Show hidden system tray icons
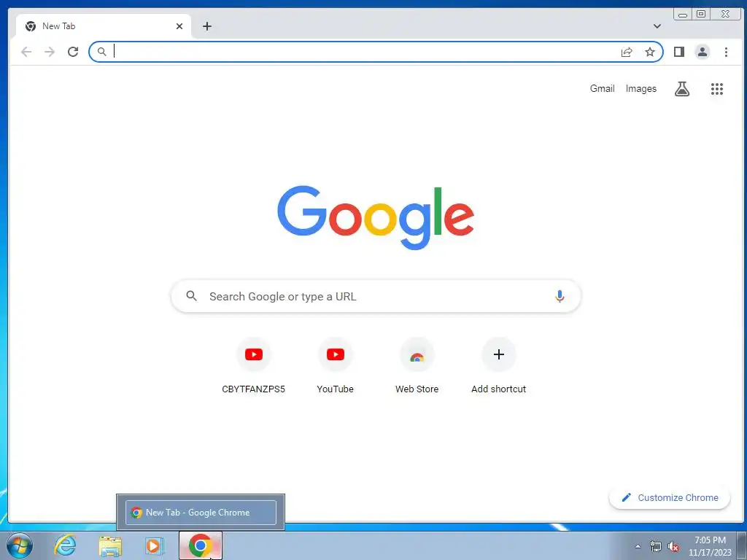This screenshot has width=747, height=560. [x=638, y=546]
